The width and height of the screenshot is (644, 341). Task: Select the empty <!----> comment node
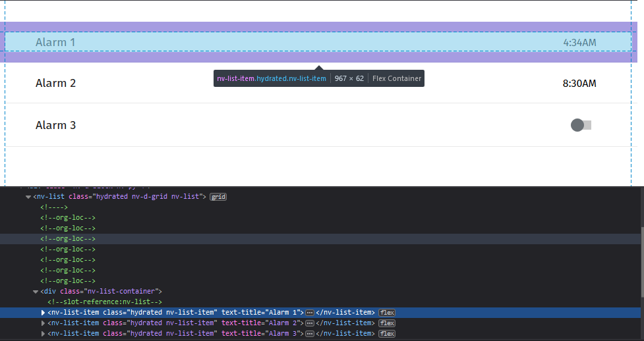[54, 207]
